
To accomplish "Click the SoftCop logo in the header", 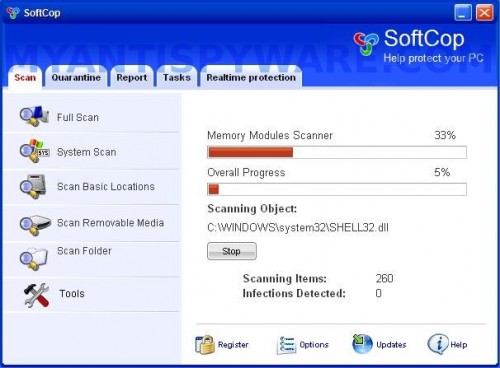I will (366, 43).
